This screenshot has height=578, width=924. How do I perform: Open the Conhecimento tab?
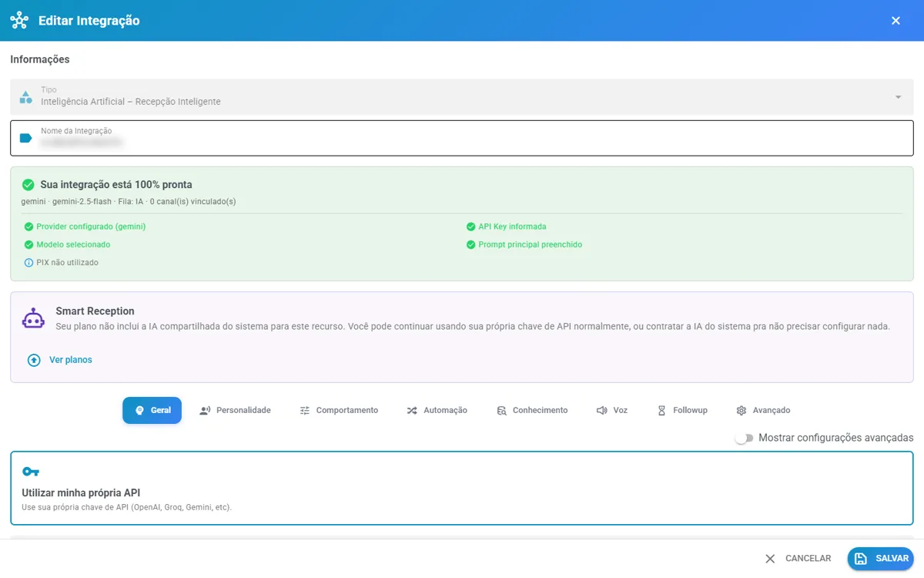point(532,411)
